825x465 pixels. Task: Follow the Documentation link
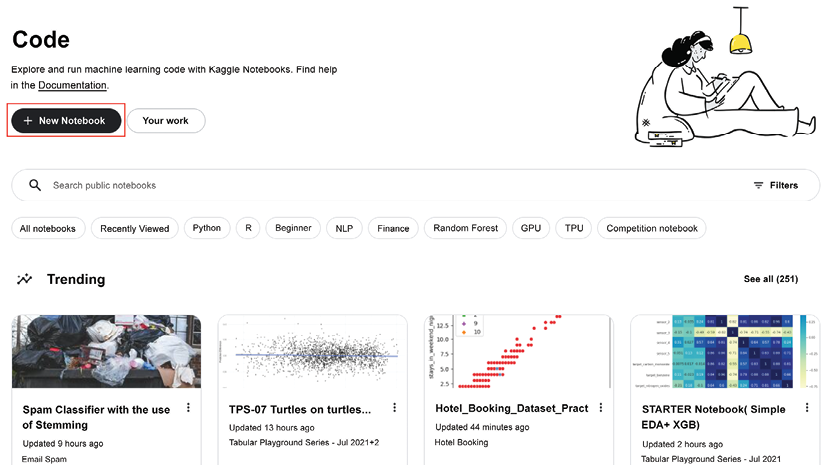tap(72, 85)
